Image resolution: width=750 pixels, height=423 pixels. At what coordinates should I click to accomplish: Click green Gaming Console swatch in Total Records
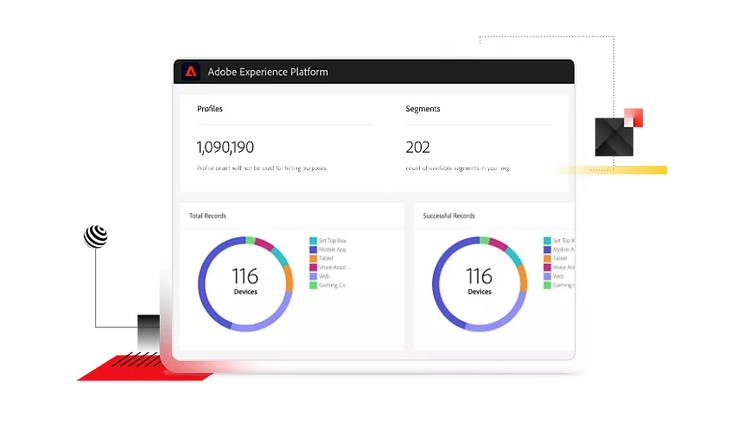(313, 286)
